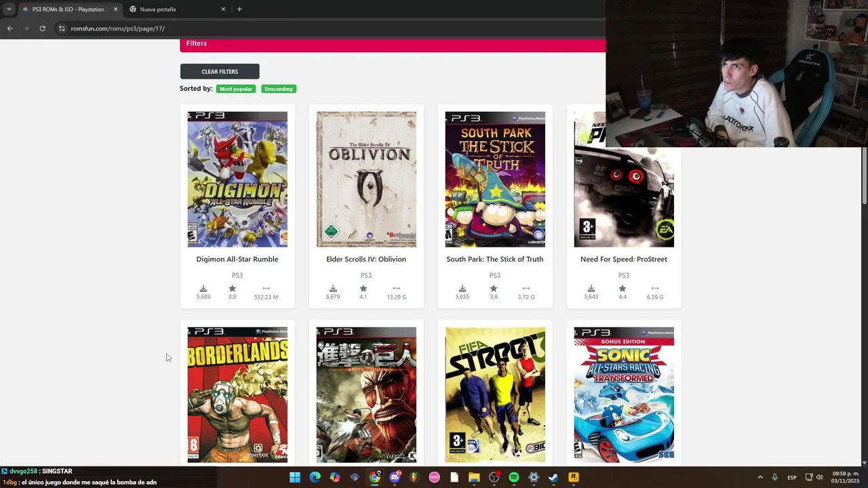The width and height of the screenshot is (868, 488).
Task: Click the star icon under South Park
Action: tap(494, 289)
